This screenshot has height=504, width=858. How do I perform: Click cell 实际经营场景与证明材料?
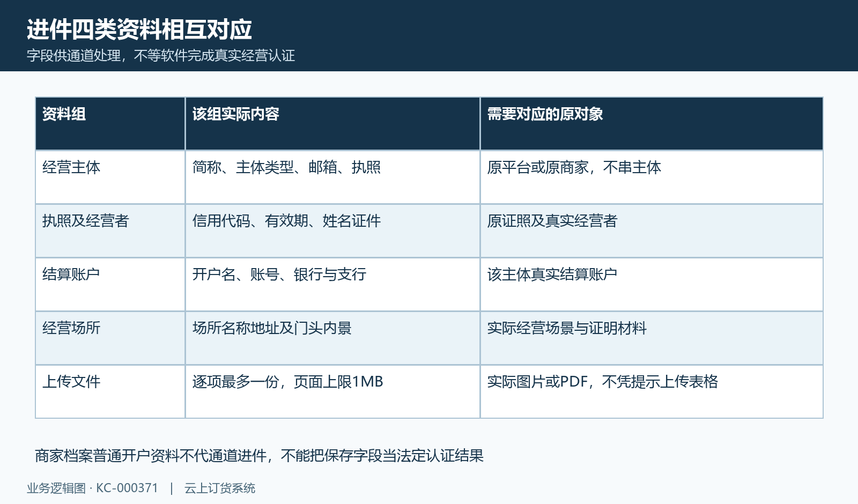(652, 338)
